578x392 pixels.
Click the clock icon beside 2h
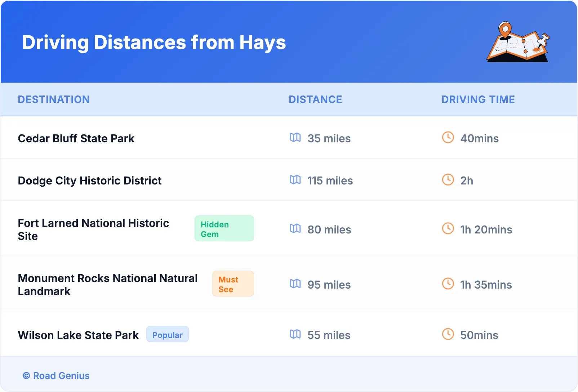[448, 179]
